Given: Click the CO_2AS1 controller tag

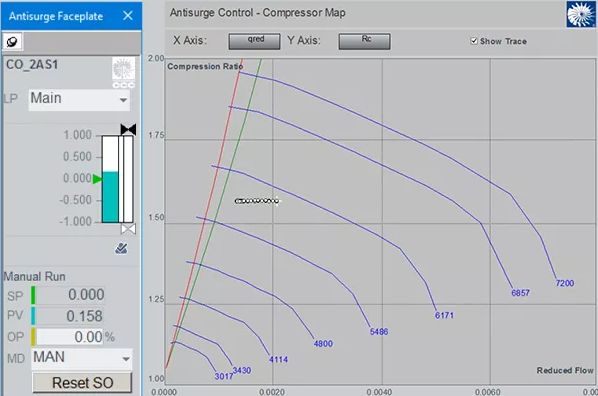Looking at the screenshot, I should (x=32, y=65).
